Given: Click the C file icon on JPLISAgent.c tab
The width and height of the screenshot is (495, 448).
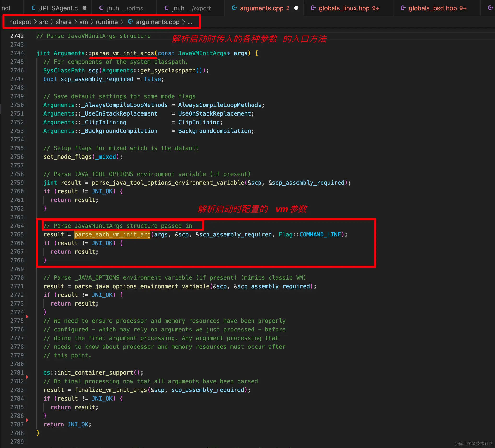Looking at the screenshot, I should [34, 8].
